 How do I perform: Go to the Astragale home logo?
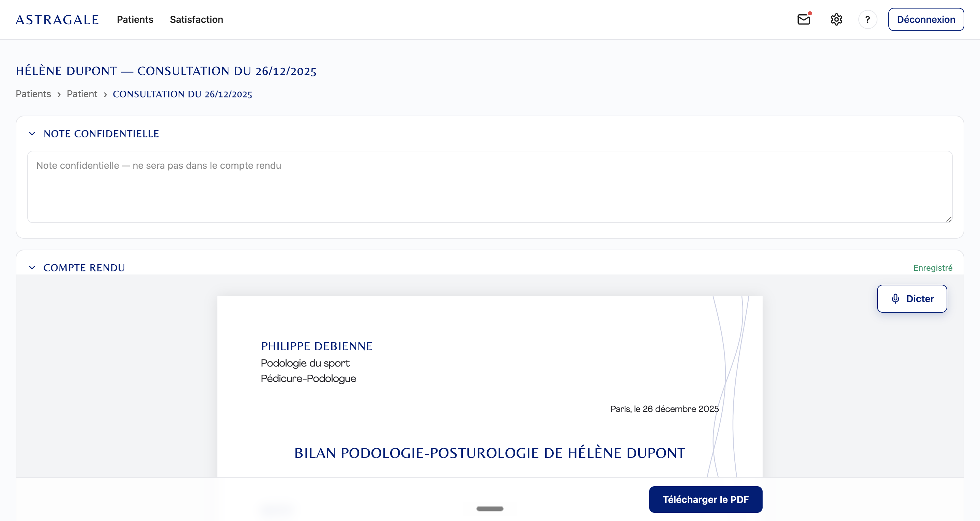tap(57, 19)
